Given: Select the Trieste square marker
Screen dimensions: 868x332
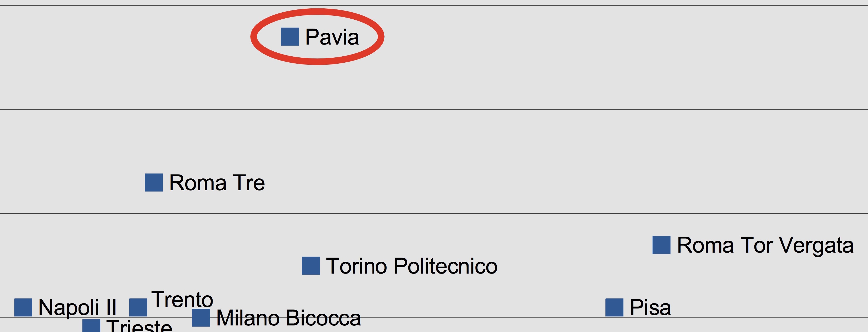Looking at the screenshot, I should pos(91,326).
